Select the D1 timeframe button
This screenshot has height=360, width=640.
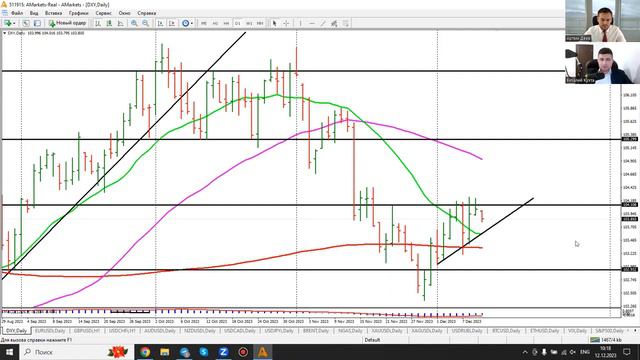[238, 23]
